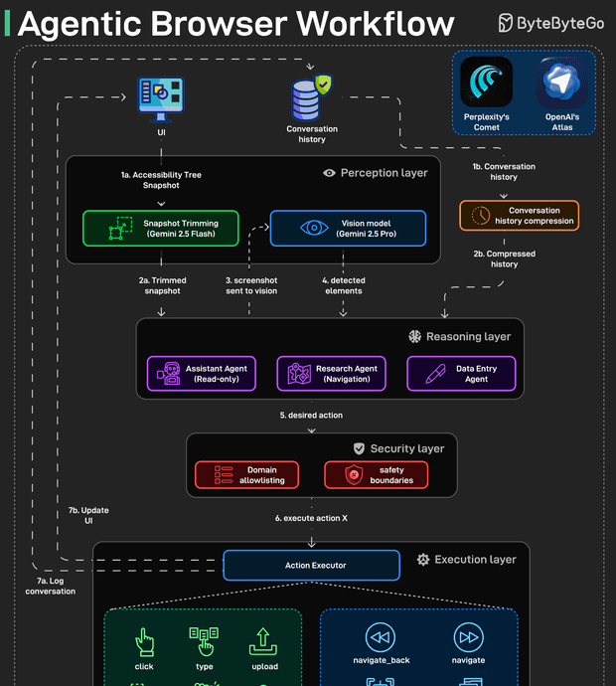
Task: Click the Domain allowlisting list icon
Action: [224, 474]
